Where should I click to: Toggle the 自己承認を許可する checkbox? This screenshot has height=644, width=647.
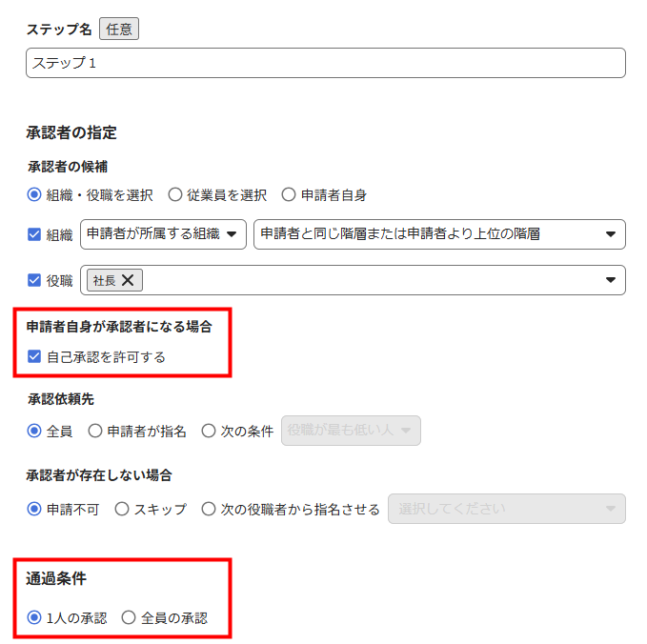pos(34,356)
